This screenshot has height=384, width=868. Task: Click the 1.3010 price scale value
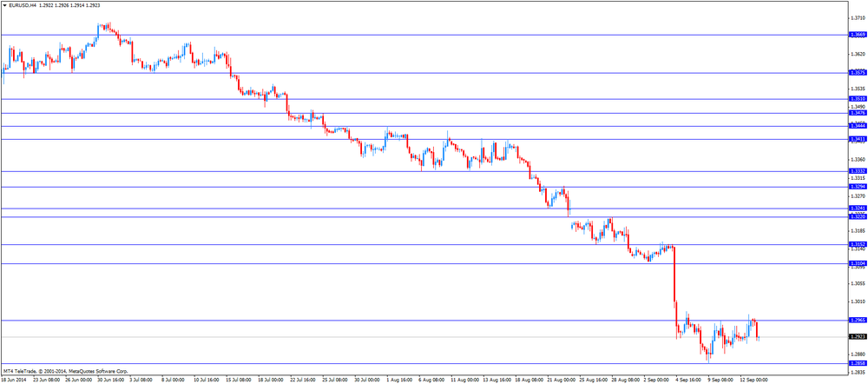(x=858, y=301)
